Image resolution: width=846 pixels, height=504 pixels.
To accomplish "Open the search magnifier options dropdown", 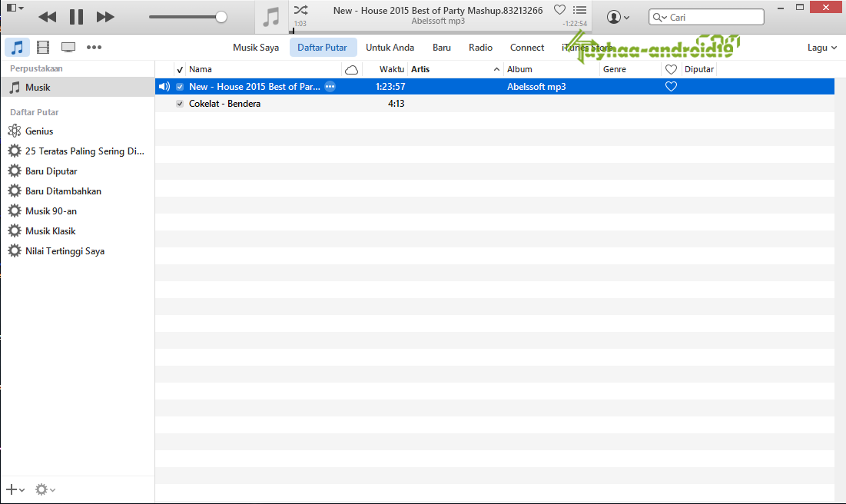I will (x=660, y=17).
